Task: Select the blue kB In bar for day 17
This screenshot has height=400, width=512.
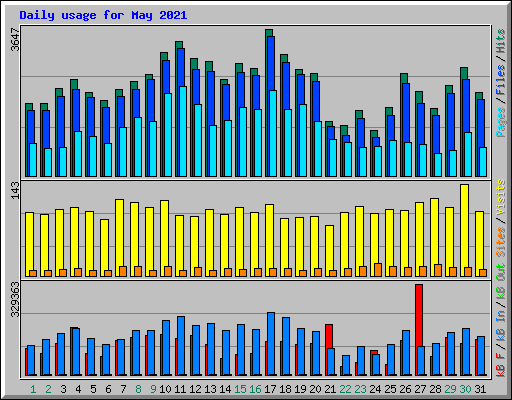Action: (271, 344)
